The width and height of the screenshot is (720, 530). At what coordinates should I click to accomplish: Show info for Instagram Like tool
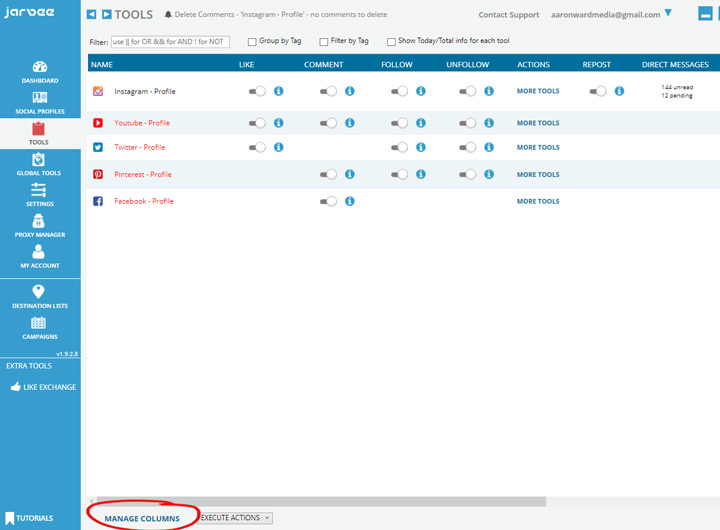(x=279, y=91)
